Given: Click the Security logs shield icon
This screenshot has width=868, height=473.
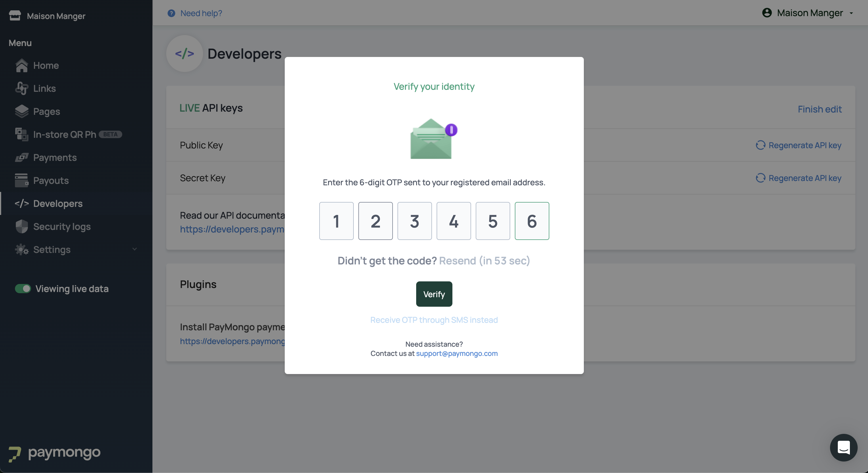Looking at the screenshot, I should [22, 226].
